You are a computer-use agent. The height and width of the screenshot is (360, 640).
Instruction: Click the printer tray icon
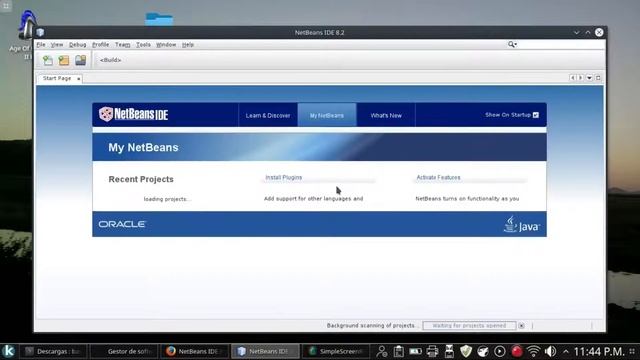click(432, 351)
